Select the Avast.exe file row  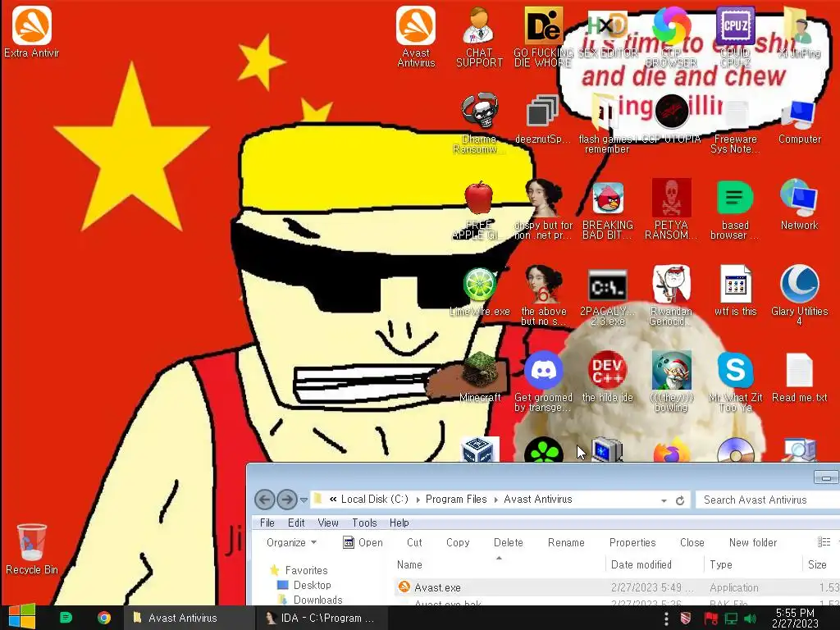pyautogui.click(x=617, y=587)
